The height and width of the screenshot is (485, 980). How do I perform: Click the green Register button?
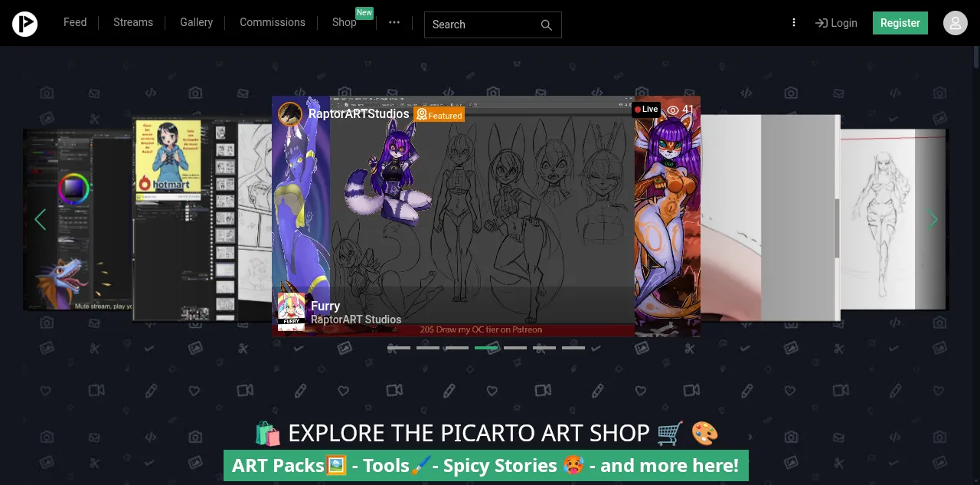point(900,23)
